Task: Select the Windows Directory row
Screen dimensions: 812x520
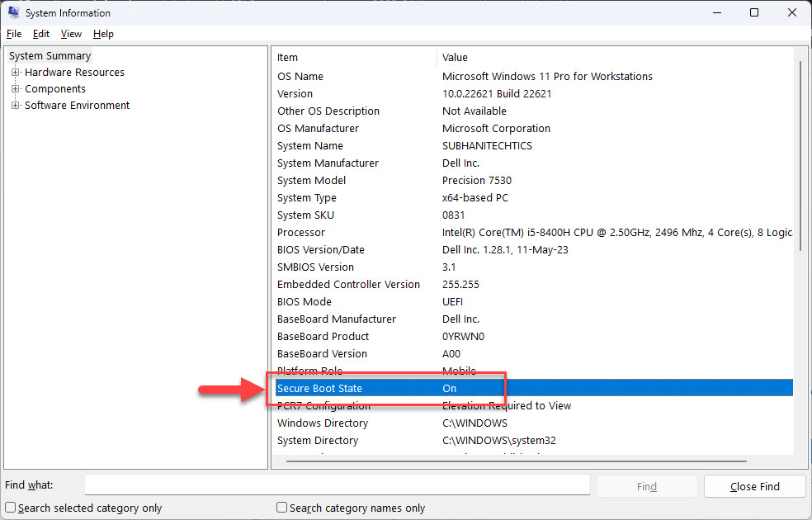Action: point(534,423)
